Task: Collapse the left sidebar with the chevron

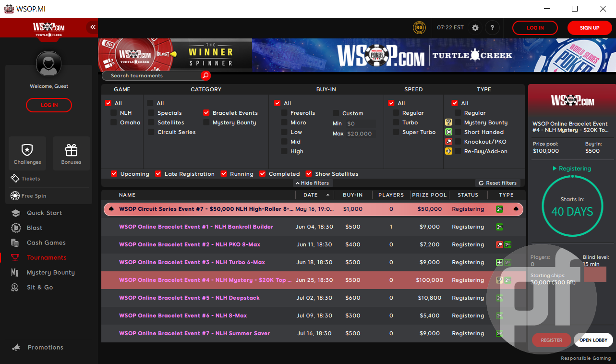Action: (x=93, y=27)
